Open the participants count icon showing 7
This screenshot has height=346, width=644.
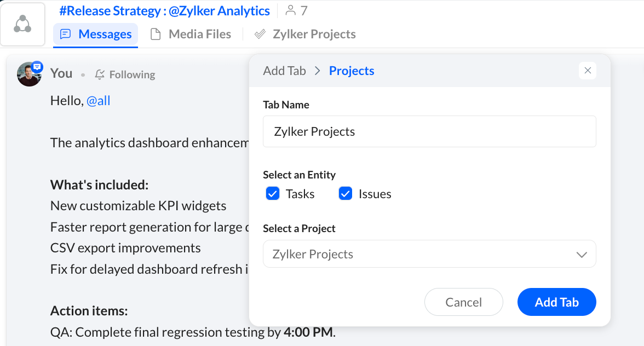pyautogui.click(x=291, y=10)
